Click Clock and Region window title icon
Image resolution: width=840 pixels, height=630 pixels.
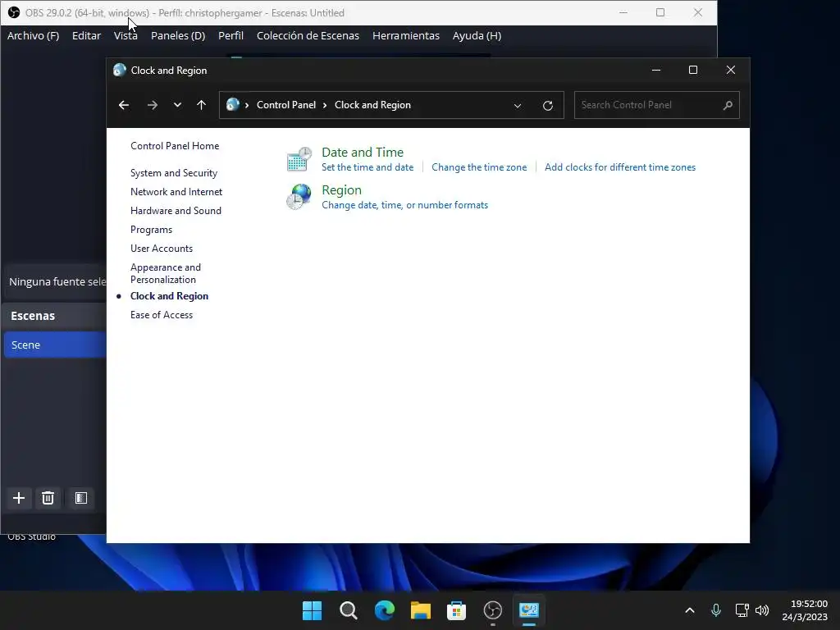[x=120, y=71]
